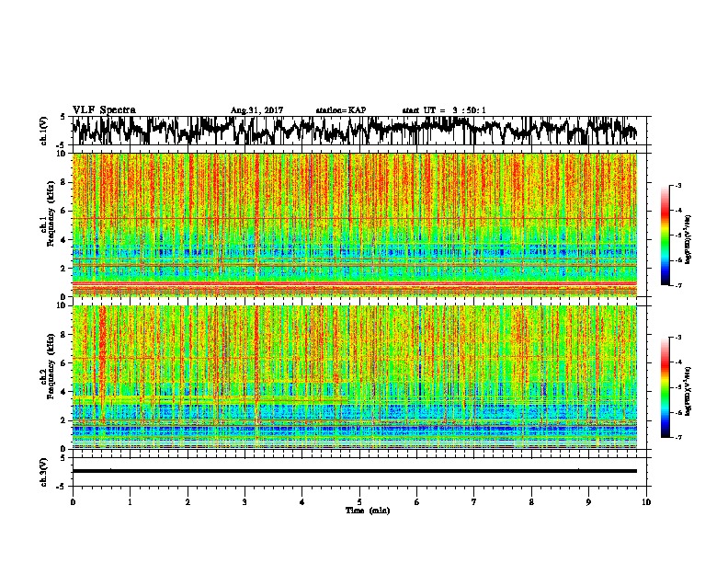The image size is (728, 563).
Task: Click time axis tick label "6"
Action: click(x=417, y=502)
